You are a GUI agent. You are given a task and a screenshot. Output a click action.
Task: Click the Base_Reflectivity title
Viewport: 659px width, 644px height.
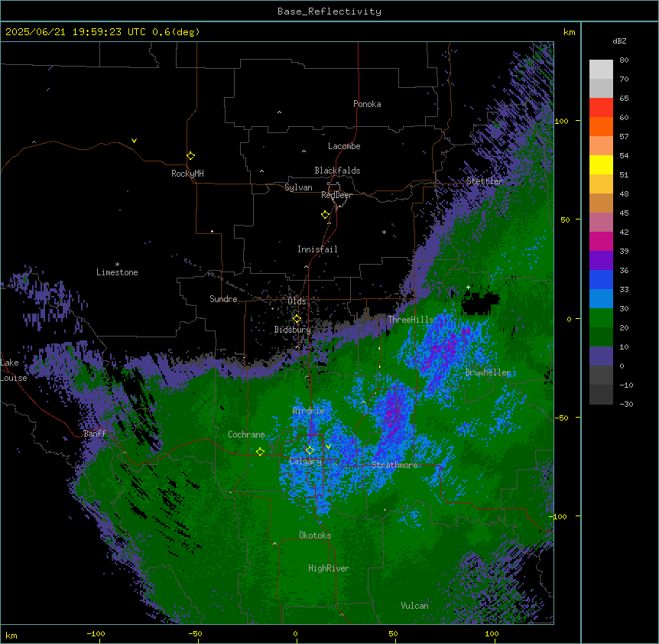329,11
